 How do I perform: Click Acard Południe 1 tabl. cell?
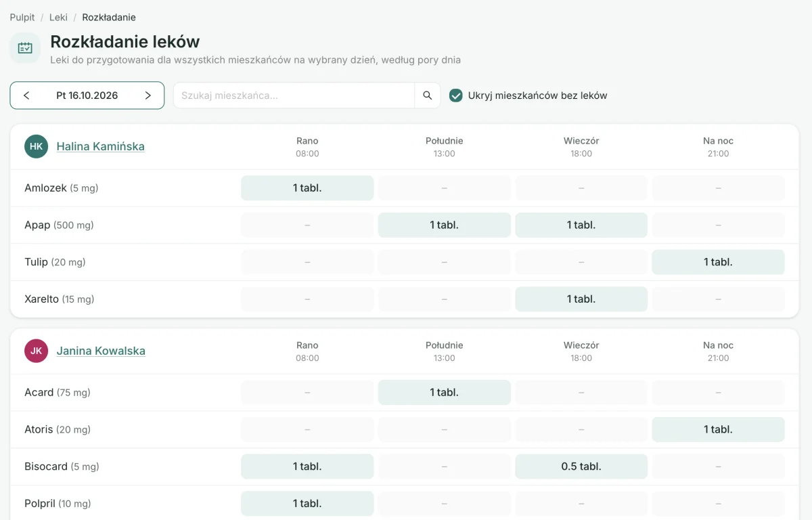click(x=445, y=393)
